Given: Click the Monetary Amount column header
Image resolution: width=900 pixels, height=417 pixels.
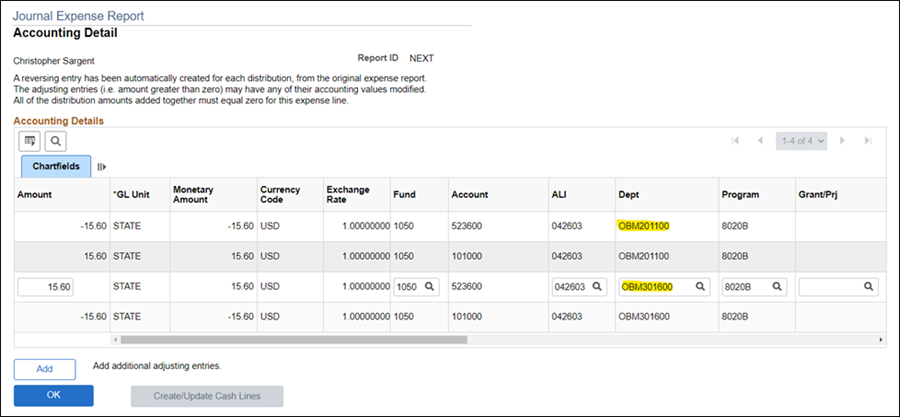Looking at the screenshot, I should point(193,194).
